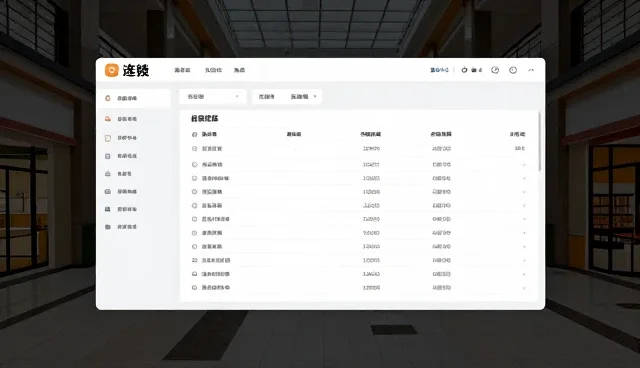The width and height of the screenshot is (640, 368).
Task: Expand the chevron on the last visible table row
Action: click(524, 288)
